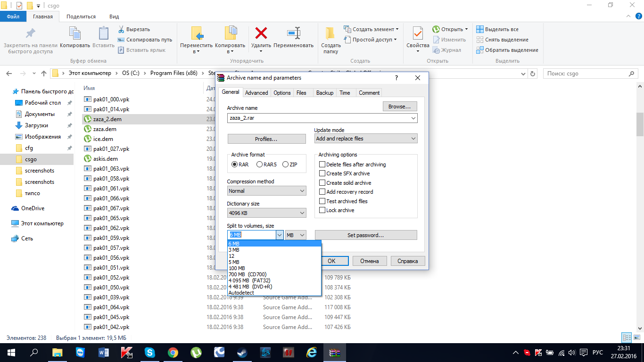Image resolution: width=644 pixels, height=362 pixels.
Task: Click the Properties checkmark icon
Action: [x=418, y=34]
